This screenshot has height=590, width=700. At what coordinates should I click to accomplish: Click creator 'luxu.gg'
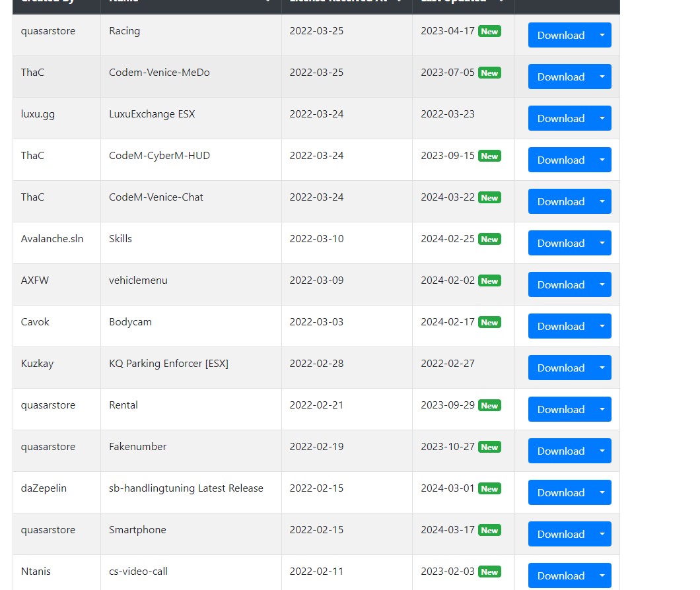click(x=38, y=114)
